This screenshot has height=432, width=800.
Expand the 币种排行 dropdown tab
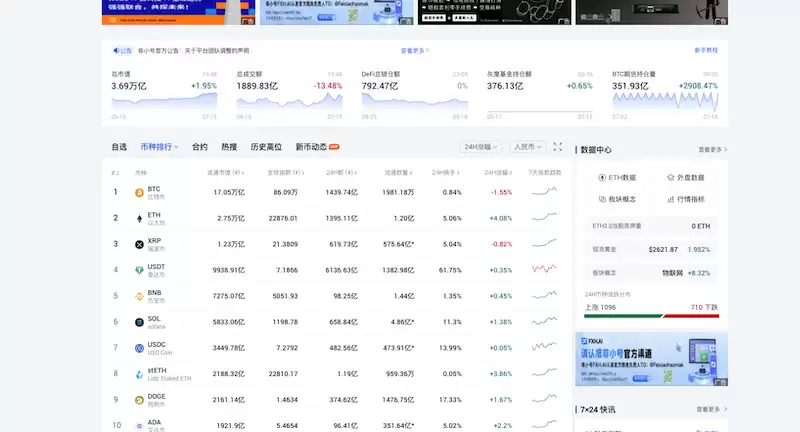159,147
